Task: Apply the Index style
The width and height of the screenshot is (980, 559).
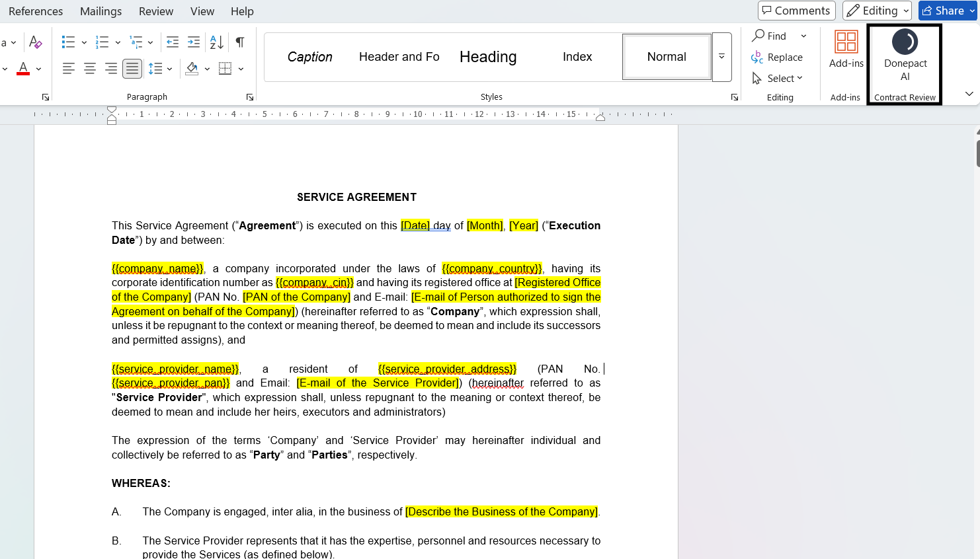Action: (x=577, y=57)
